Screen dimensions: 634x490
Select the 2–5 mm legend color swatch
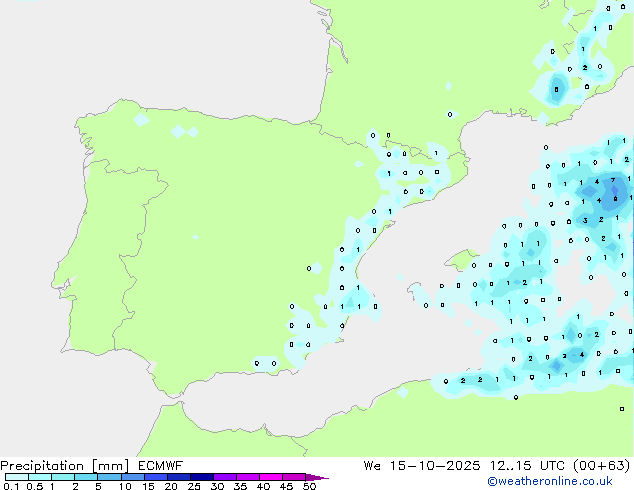[86, 477]
